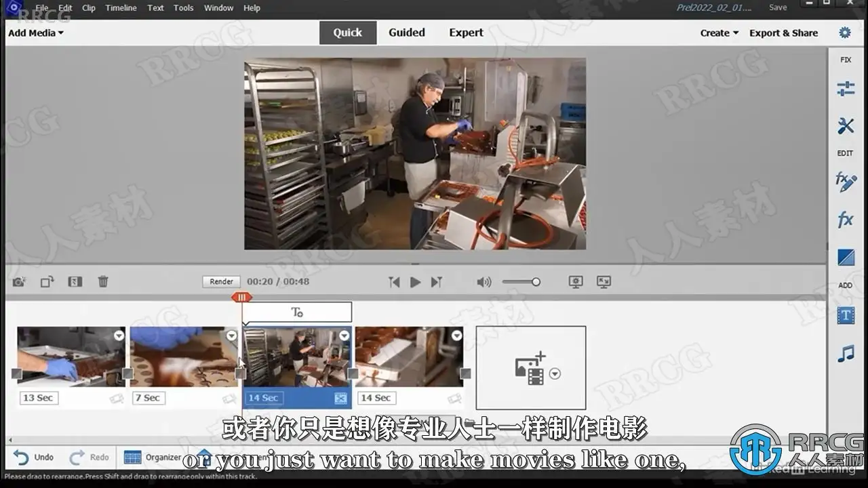Click the Premiere Elements app logo
Screen dimensions: 868x488
point(14,8)
